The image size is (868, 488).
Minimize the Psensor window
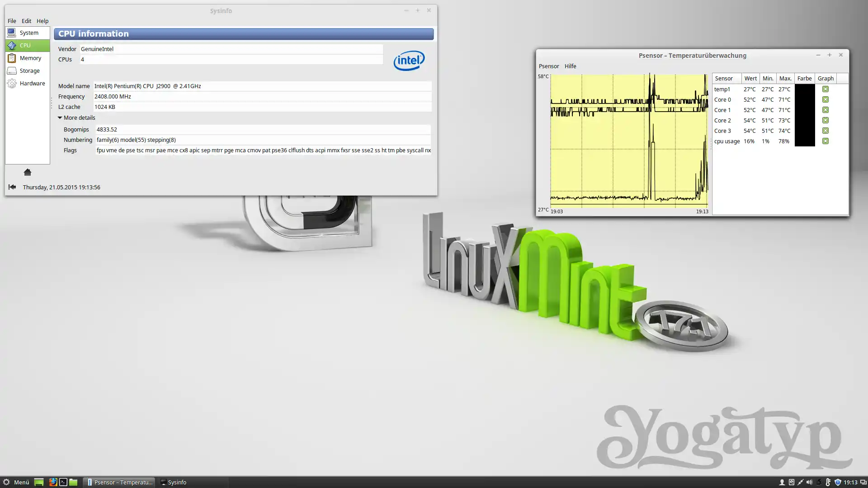point(818,55)
